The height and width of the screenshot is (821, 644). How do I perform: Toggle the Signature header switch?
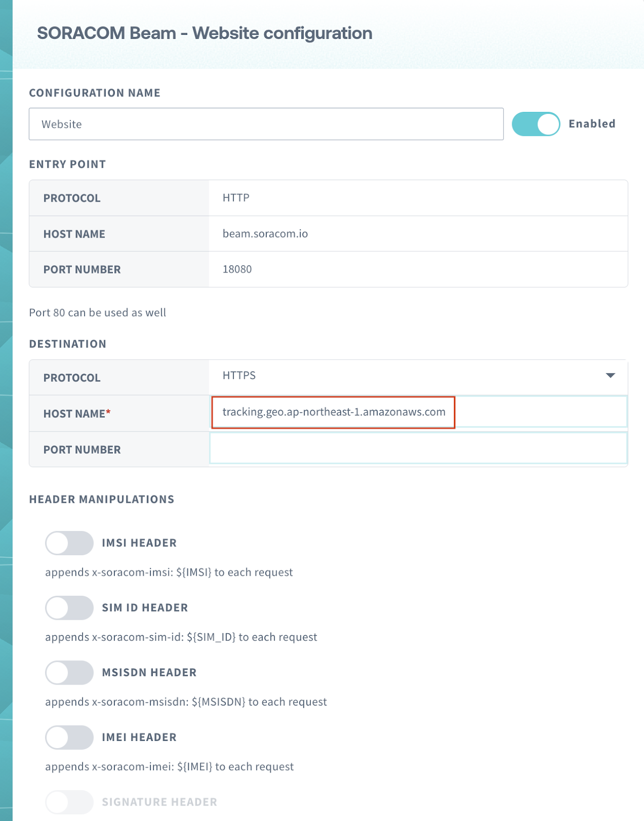(69, 802)
